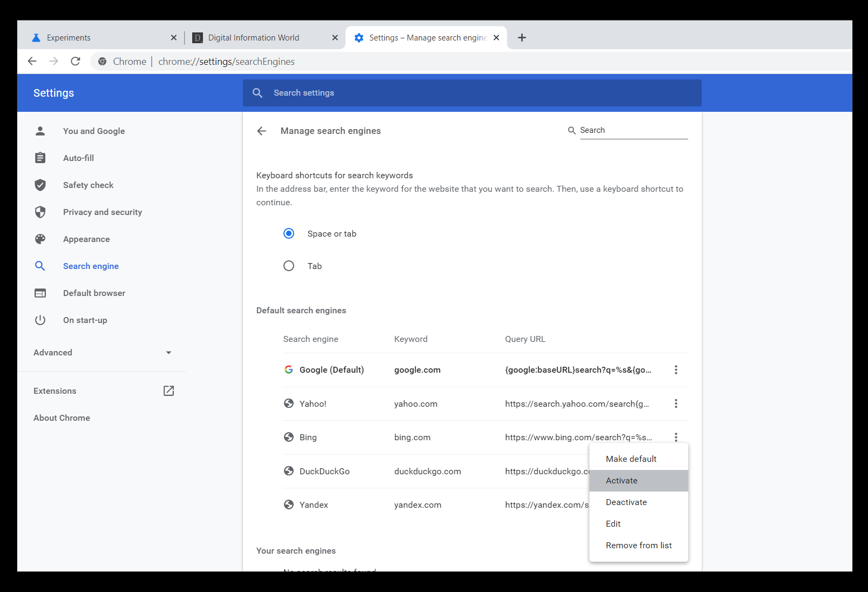
Task: Click the address bar URL
Action: click(x=226, y=62)
